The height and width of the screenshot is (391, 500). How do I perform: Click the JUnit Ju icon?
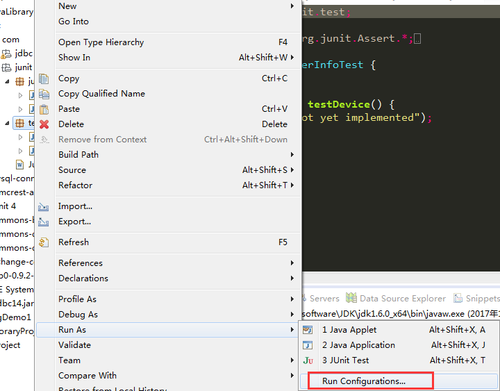click(308, 361)
